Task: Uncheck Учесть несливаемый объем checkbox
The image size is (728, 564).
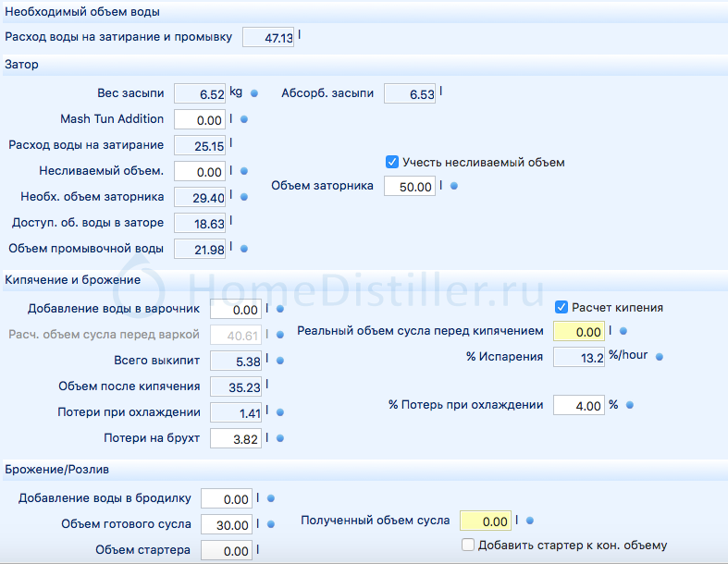Action: (x=392, y=162)
